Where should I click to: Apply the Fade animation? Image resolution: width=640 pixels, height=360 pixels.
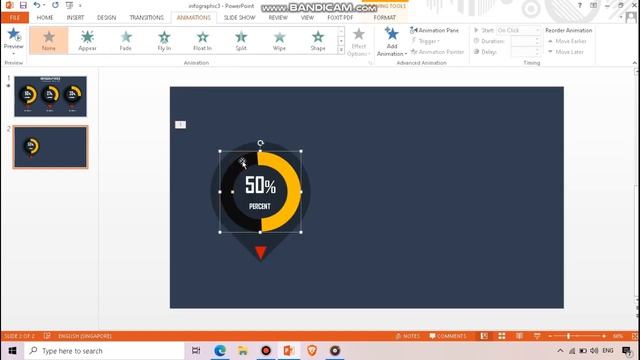coord(126,40)
